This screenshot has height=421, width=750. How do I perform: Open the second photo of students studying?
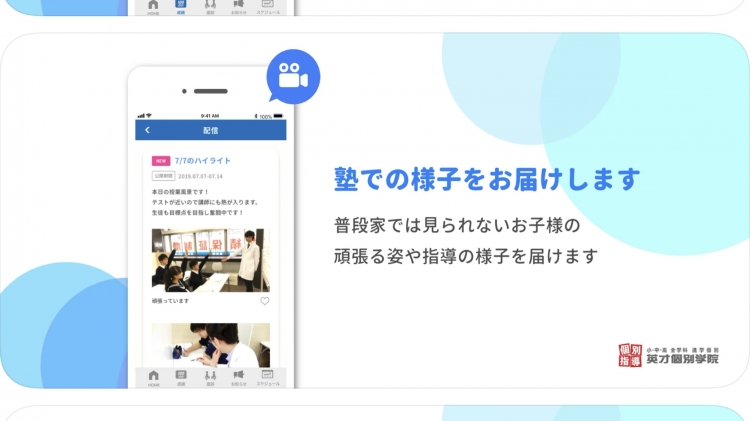click(210, 343)
